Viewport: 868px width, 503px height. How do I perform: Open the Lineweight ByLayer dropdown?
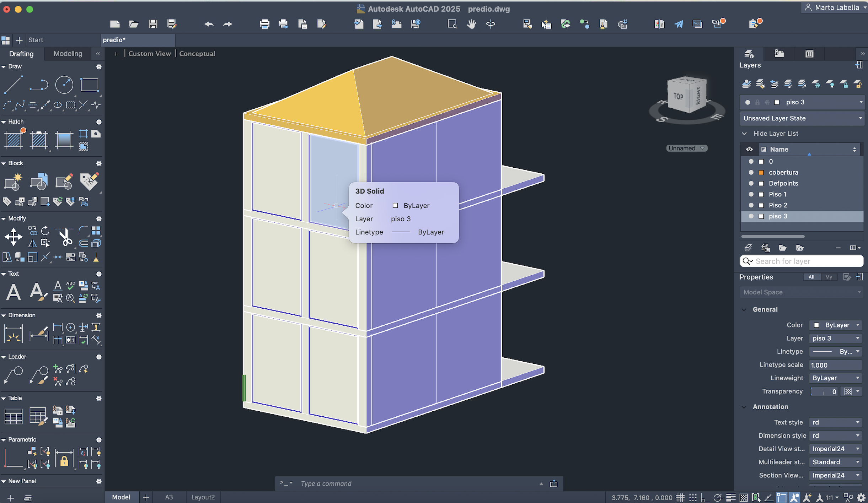coord(835,378)
